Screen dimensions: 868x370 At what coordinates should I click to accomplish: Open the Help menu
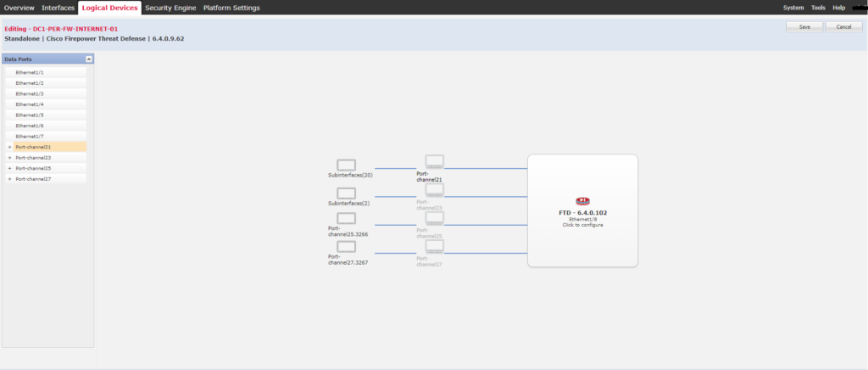point(839,8)
